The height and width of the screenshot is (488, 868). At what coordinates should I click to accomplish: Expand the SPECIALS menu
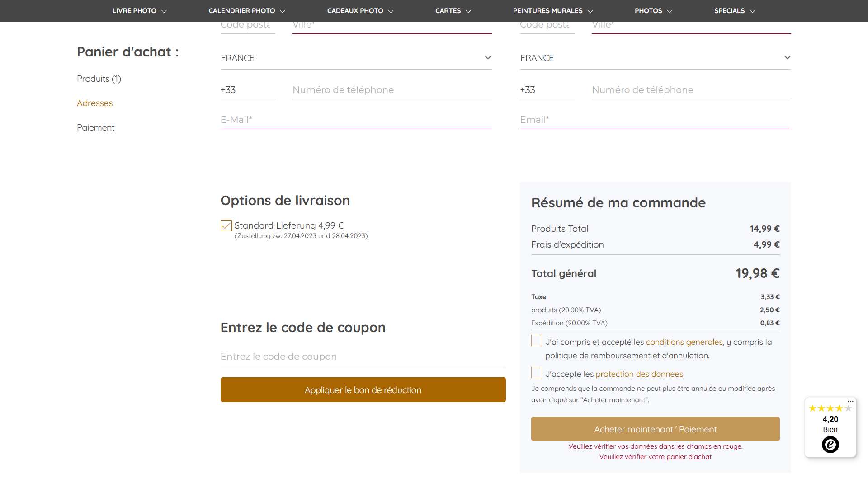735,11
